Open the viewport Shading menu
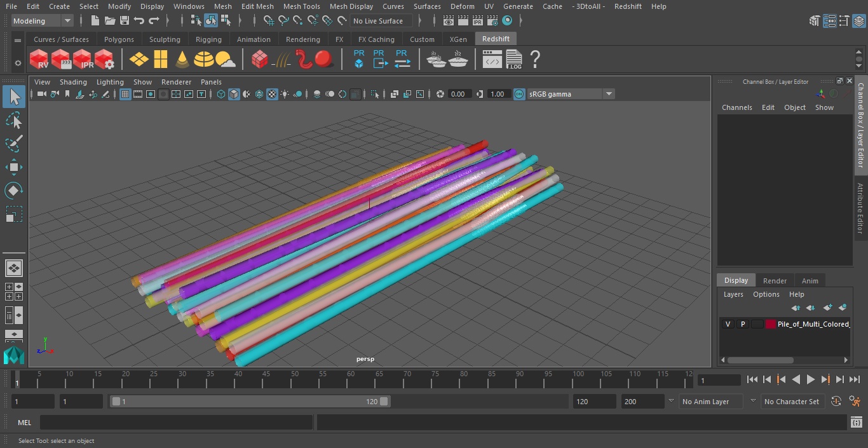Viewport: 868px width, 448px height. (x=73, y=82)
